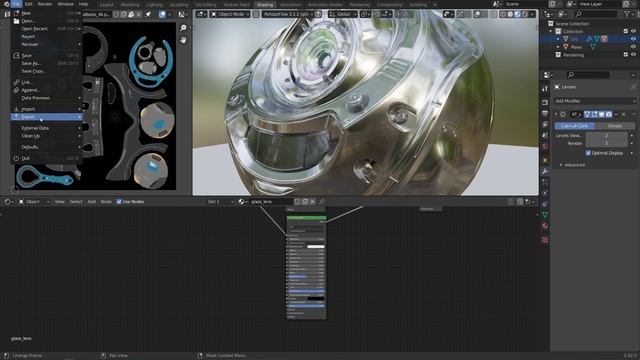Open the Window menu
This screenshot has height=360, width=640.
[x=65, y=4]
